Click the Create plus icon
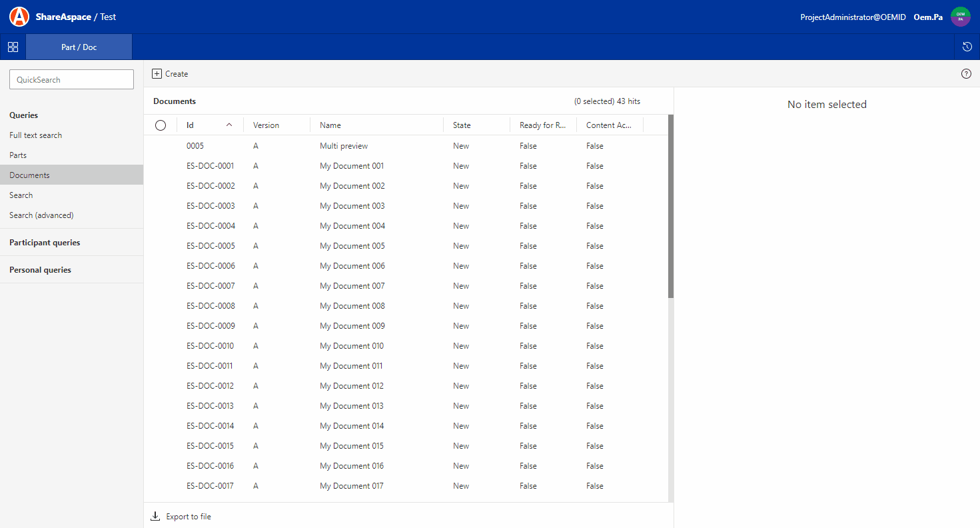Image resolution: width=980 pixels, height=528 pixels. click(157, 74)
